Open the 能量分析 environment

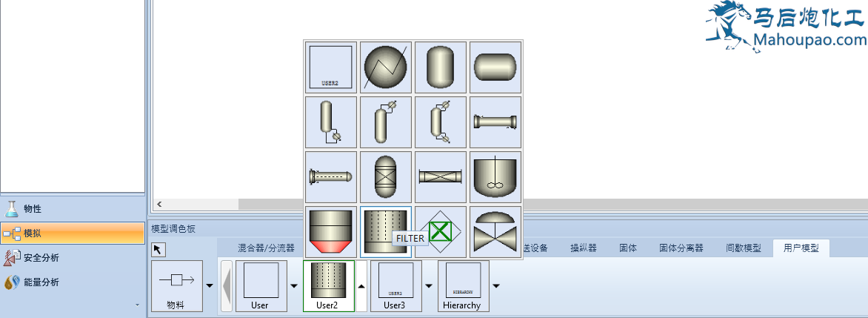click(x=41, y=282)
